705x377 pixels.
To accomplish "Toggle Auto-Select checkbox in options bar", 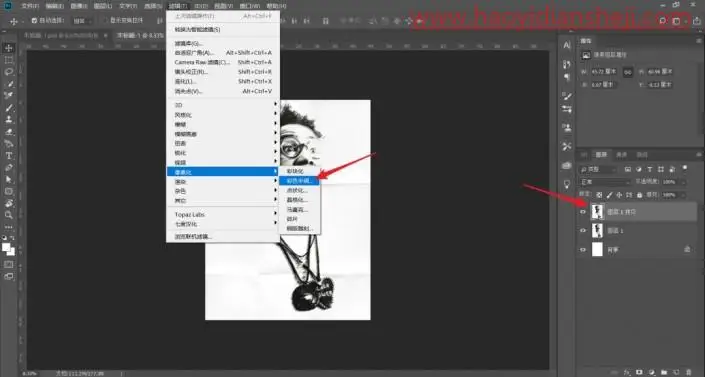I will pos(34,21).
